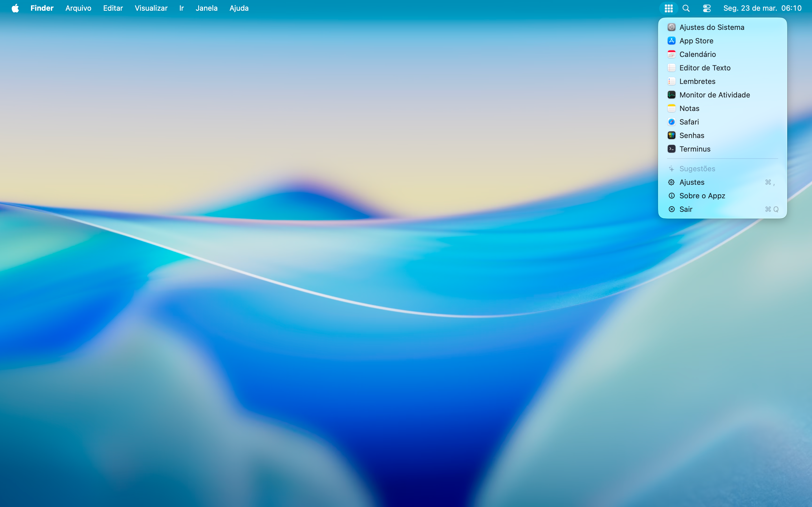Open the Arquivo menu
The height and width of the screenshot is (507, 812).
pos(78,8)
